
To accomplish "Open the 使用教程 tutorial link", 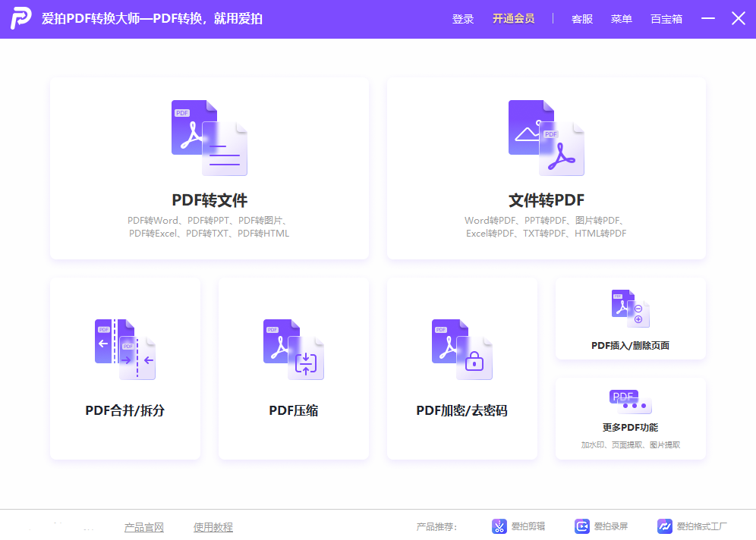I will tap(213, 527).
